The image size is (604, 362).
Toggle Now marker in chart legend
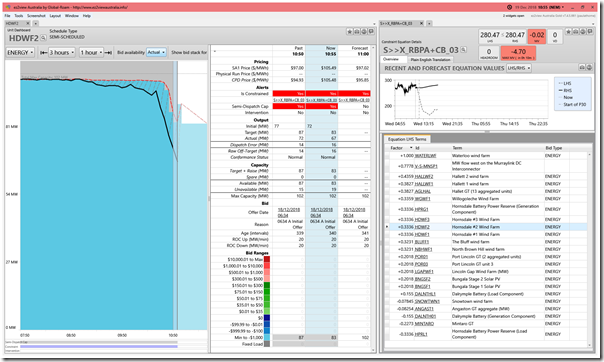(567, 97)
